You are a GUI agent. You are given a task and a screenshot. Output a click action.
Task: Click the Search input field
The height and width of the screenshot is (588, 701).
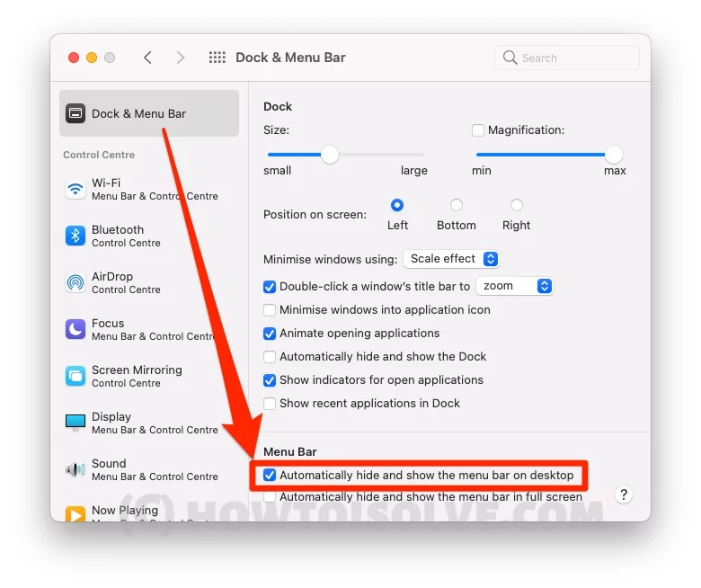567,58
